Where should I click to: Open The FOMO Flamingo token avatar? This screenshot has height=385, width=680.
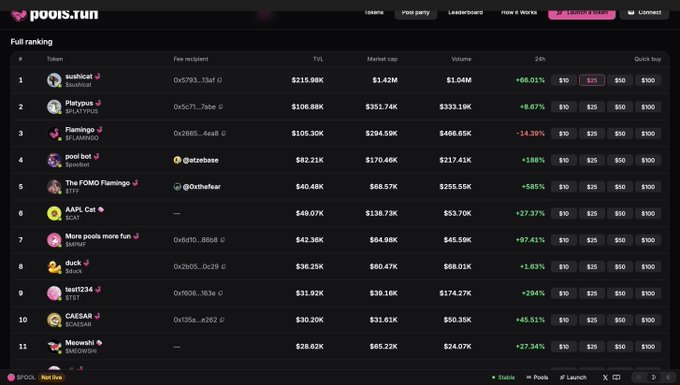tap(54, 186)
